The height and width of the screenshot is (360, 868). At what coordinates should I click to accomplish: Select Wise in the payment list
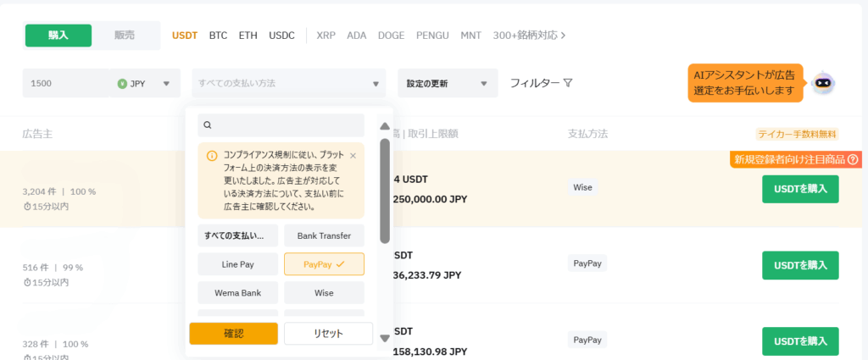(x=324, y=293)
